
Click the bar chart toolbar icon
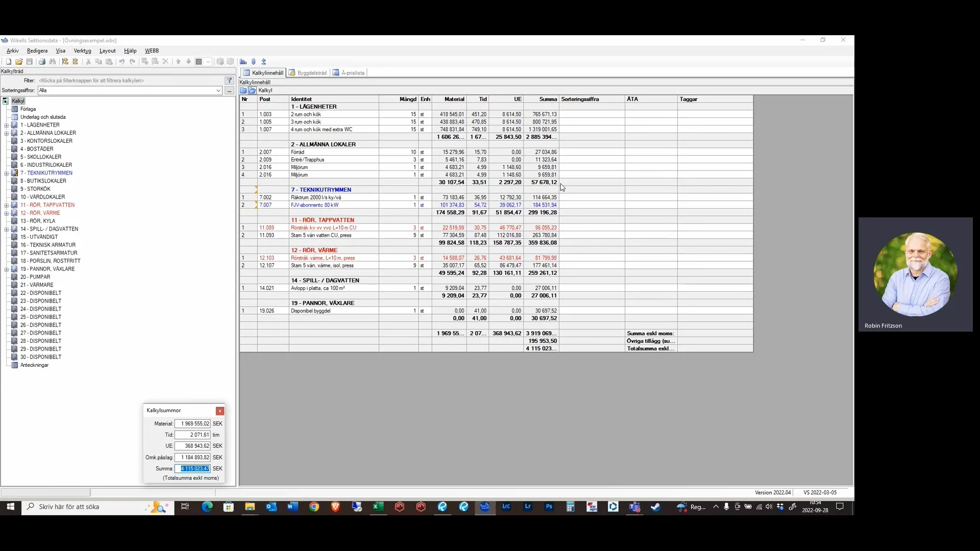pyautogui.click(x=243, y=62)
